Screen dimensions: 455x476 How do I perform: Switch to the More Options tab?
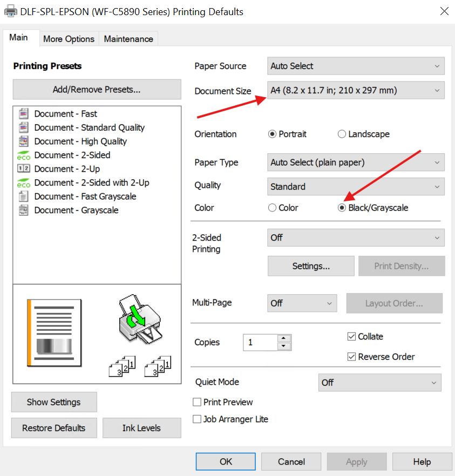click(x=69, y=39)
